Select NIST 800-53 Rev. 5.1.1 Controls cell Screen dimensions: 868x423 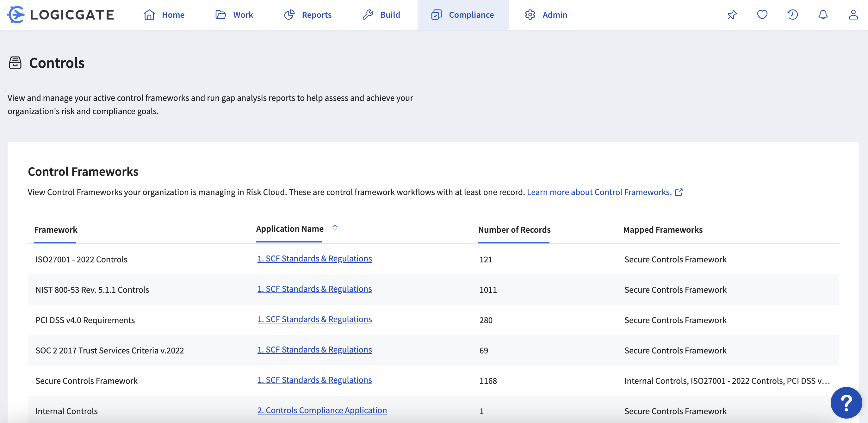pos(92,290)
